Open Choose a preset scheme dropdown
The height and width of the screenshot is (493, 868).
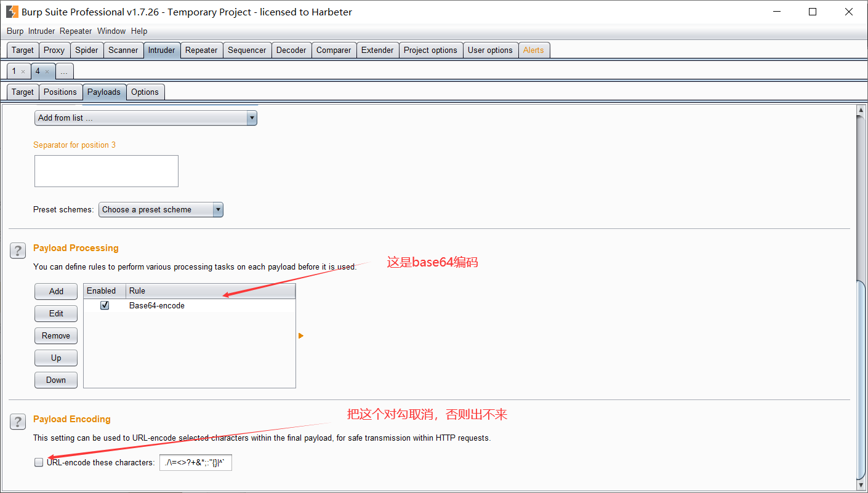tap(161, 209)
